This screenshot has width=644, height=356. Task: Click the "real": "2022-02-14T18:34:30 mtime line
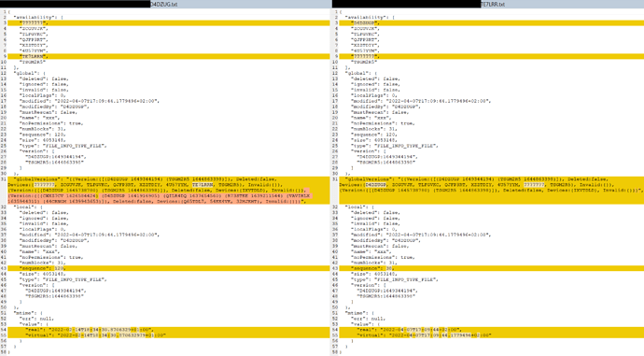point(89,329)
